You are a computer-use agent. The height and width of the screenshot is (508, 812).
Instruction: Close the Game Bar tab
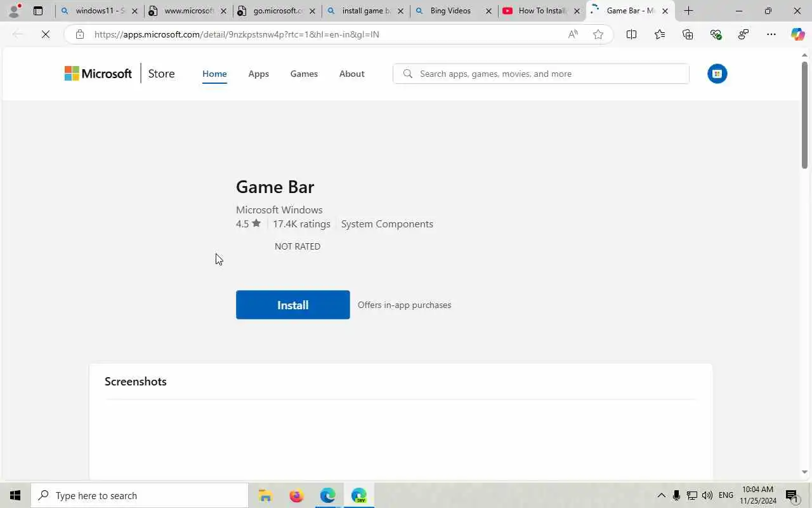pyautogui.click(x=665, y=11)
